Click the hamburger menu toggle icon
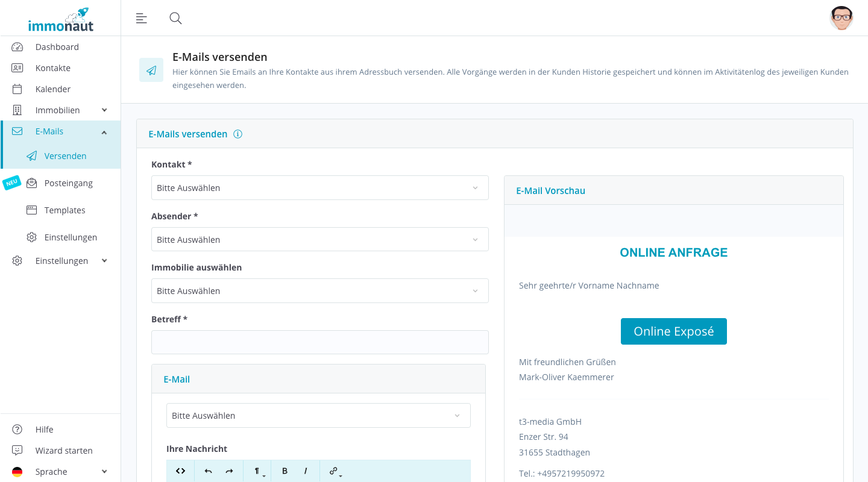Image resolution: width=868 pixels, height=482 pixels. [142, 18]
